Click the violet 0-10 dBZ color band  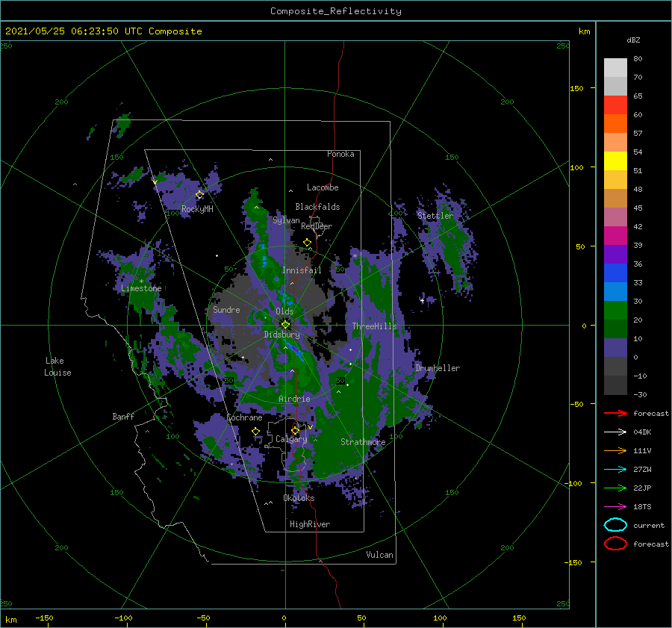click(615, 348)
